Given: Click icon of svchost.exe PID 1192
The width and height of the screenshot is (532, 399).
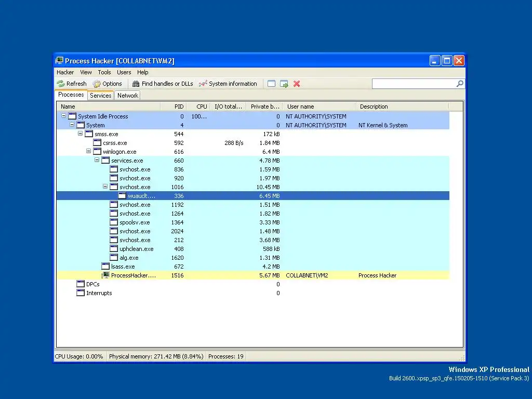Looking at the screenshot, I should click(x=114, y=204).
